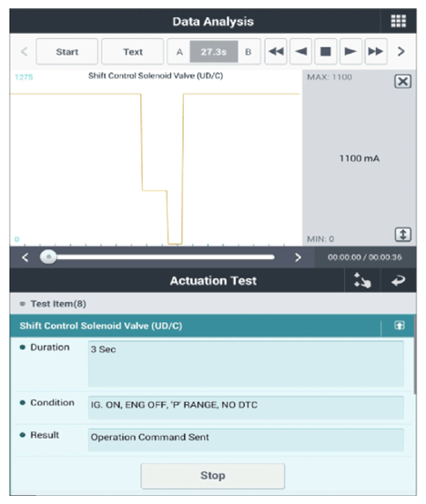Click the Stop button for the actuation test

[213, 476]
